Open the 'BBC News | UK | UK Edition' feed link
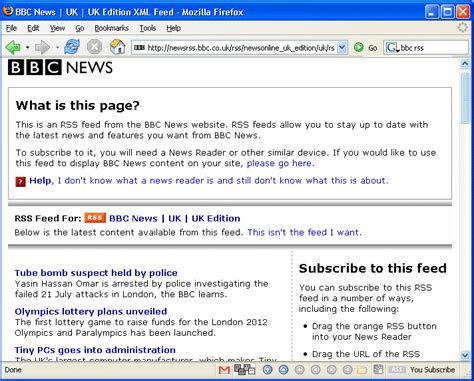This screenshot has height=381, width=474. (175, 218)
